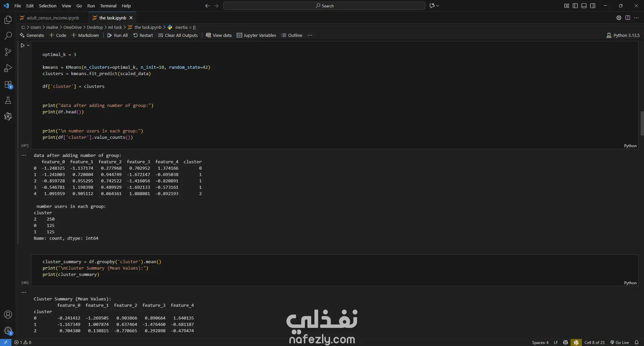Click Cell 8 of 23 in status bar
644x346 pixels.
click(594, 342)
